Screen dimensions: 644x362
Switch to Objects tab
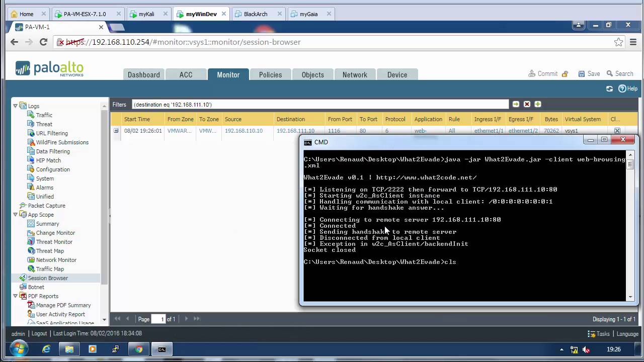click(312, 74)
